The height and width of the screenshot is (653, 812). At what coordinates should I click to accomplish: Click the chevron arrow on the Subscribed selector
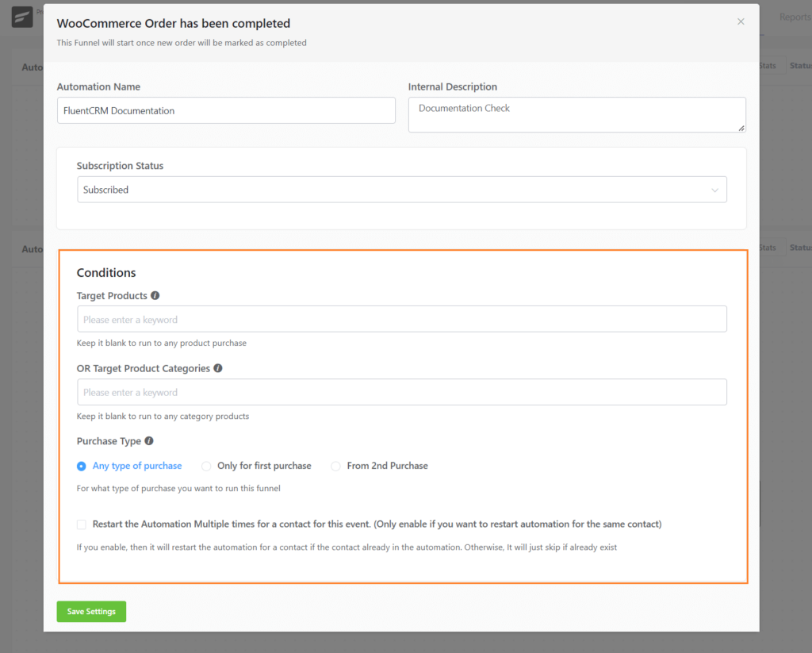tap(714, 190)
